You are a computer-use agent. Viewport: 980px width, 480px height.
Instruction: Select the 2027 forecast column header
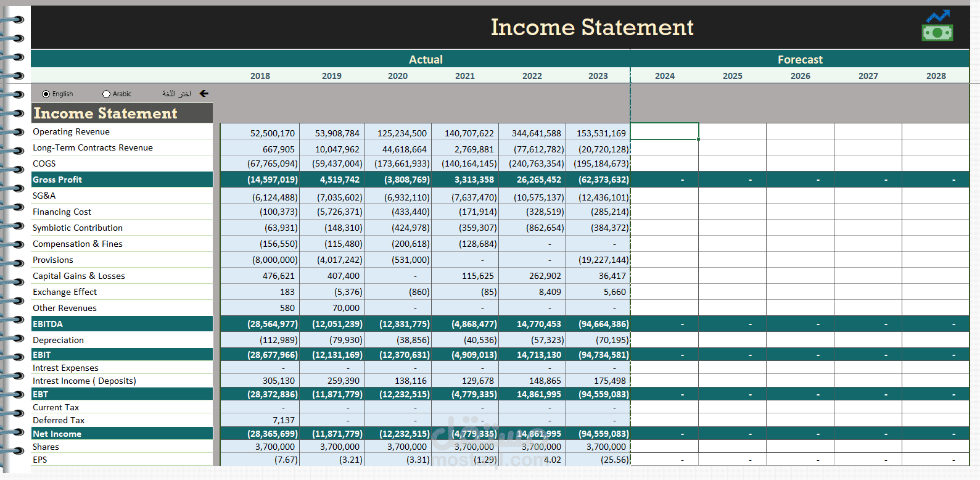(x=868, y=76)
